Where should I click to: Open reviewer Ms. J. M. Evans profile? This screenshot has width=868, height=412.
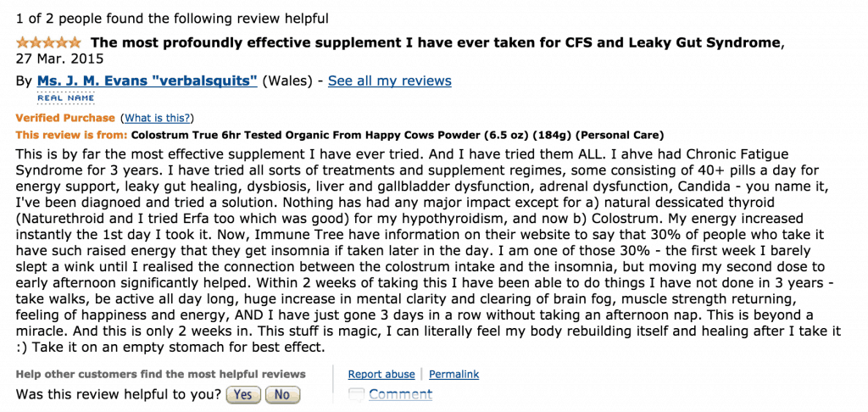[147, 81]
